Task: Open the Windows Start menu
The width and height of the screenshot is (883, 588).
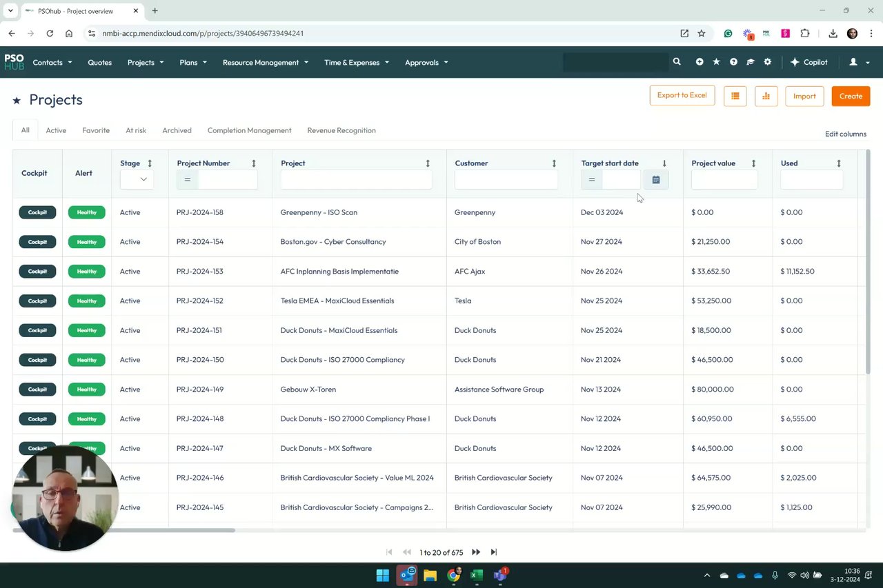Action: point(382,576)
